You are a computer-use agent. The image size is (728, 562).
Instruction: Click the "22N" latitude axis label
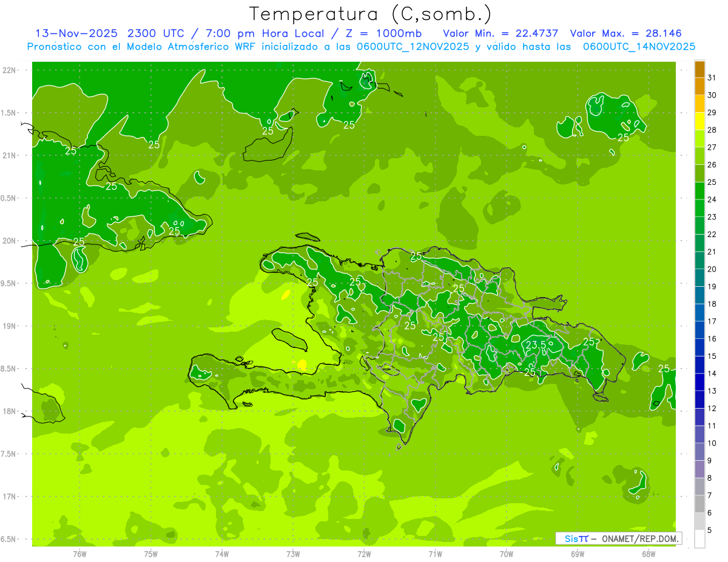[x=8, y=70]
